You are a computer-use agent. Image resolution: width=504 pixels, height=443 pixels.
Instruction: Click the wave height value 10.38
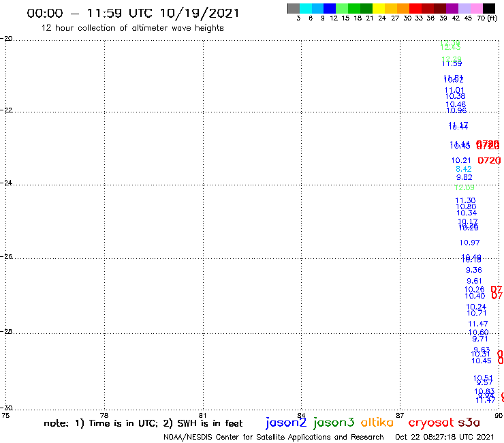[x=455, y=96]
